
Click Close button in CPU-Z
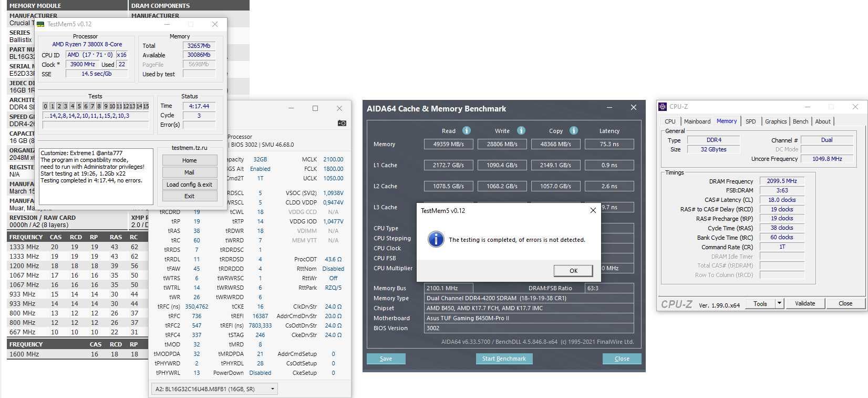(845, 303)
